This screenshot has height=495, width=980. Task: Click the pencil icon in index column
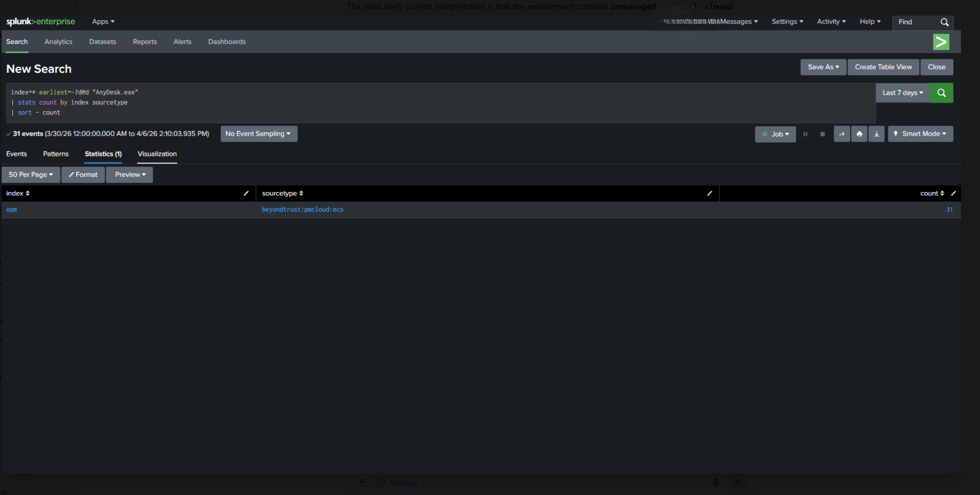(246, 193)
